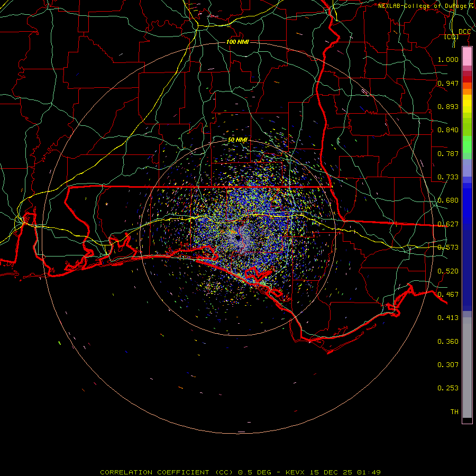Click the 0.627 legend value
The width and height of the screenshot is (476, 476).
click(448, 224)
